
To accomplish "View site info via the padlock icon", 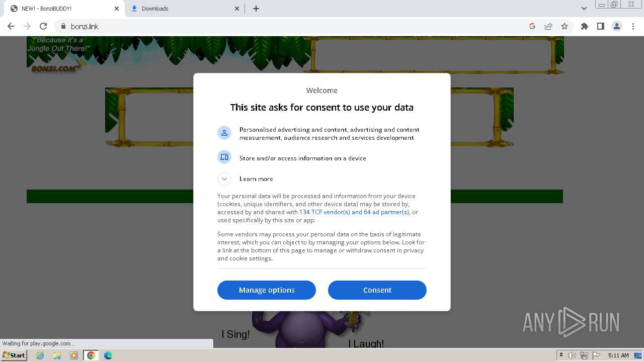I will 63,26.
